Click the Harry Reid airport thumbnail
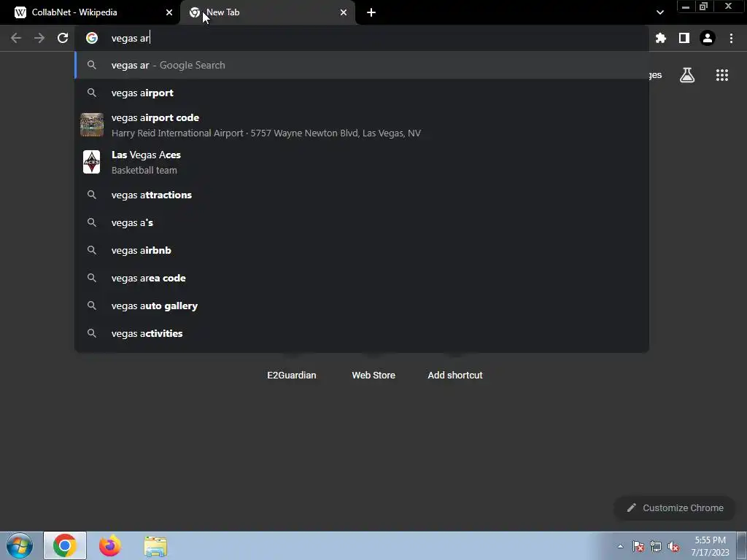747x560 pixels. [x=92, y=125]
